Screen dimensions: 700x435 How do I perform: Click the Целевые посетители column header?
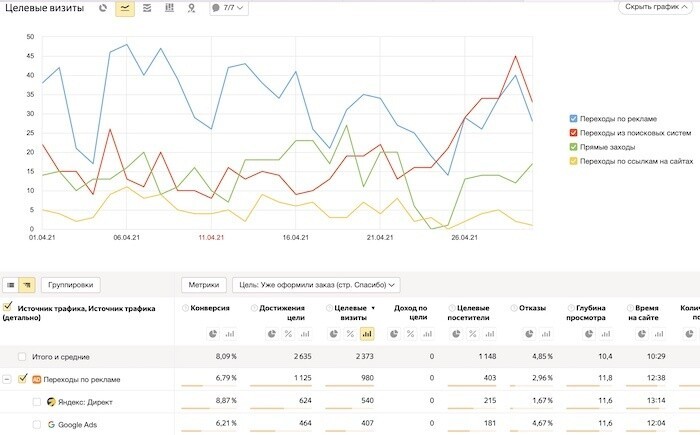(x=468, y=313)
